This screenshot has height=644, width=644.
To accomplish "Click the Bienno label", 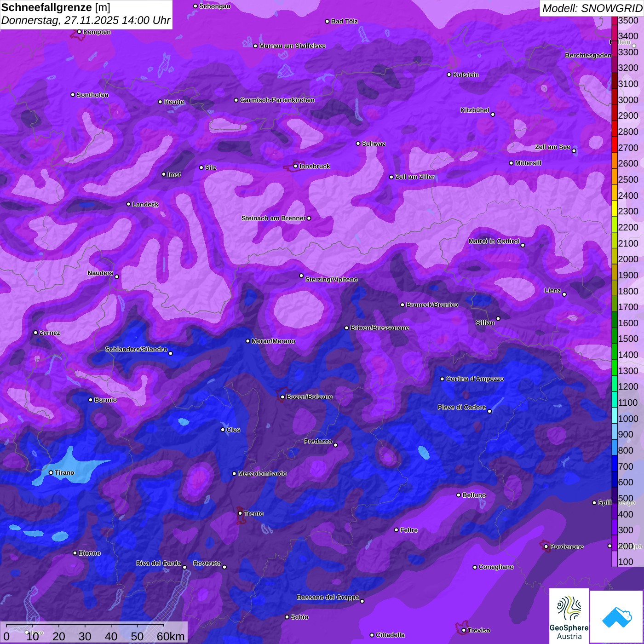I will pyautogui.click(x=89, y=553).
